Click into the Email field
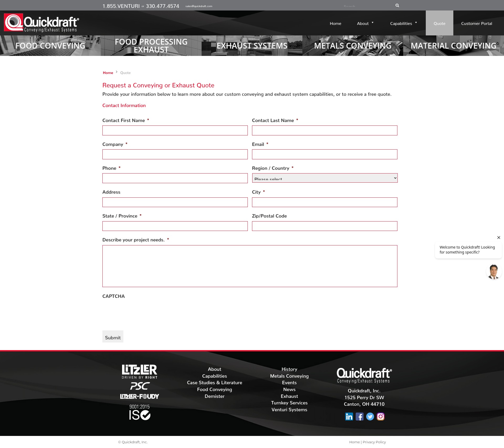Viewport: 504px width, 448px height. point(325,154)
